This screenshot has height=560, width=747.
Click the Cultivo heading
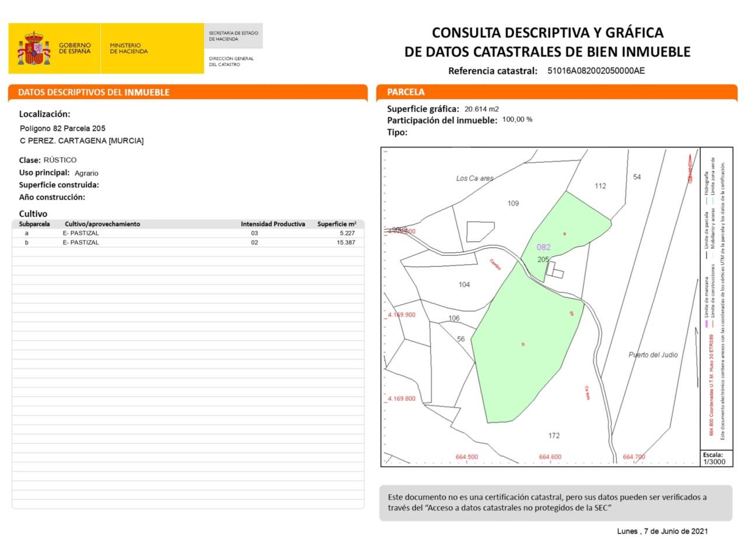33,213
